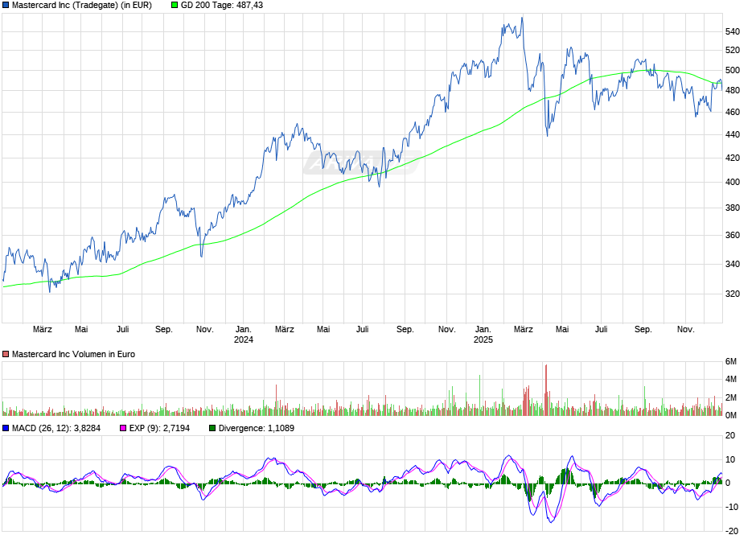
Task: Click the lowest trough of the blue MACD line
Action: point(551,522)
